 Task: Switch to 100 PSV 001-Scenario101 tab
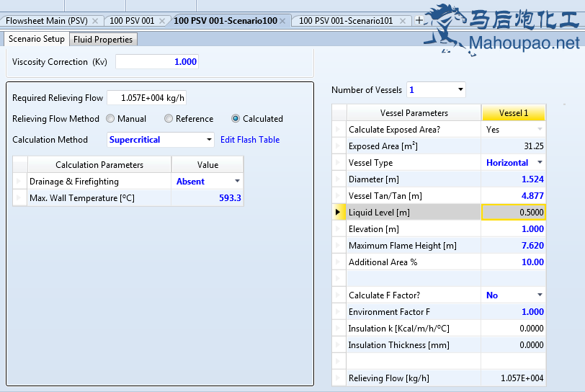(x=346, y=21)
